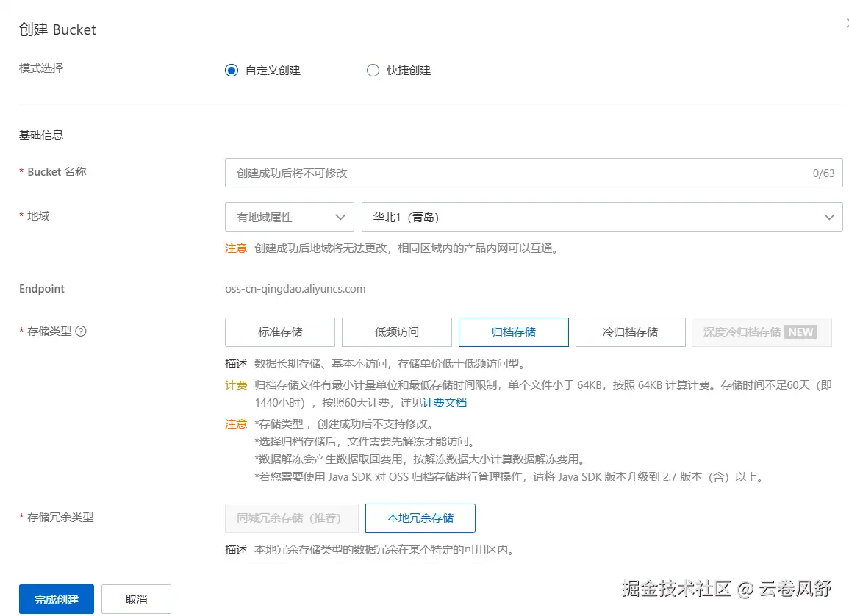Click the 取消 button
This screenshot has height=616, width=849.
click(137, 599)
